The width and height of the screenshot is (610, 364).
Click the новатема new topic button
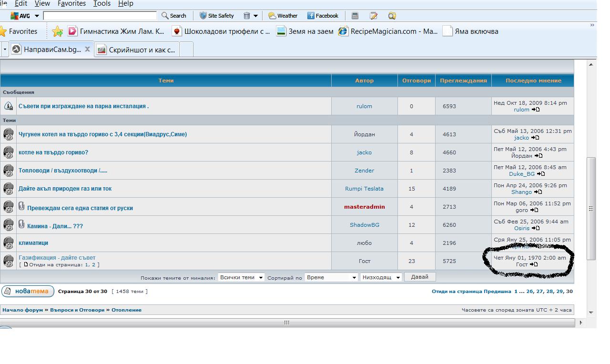[x=28, y=291]
